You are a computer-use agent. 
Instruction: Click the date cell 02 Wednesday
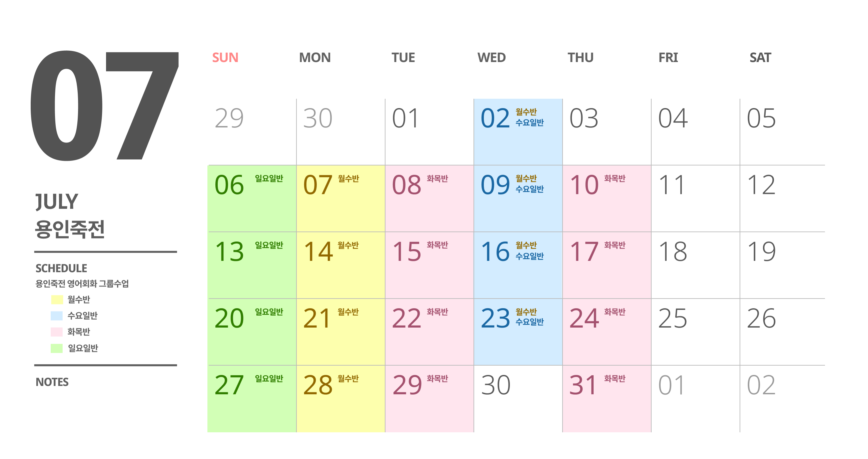518,132
